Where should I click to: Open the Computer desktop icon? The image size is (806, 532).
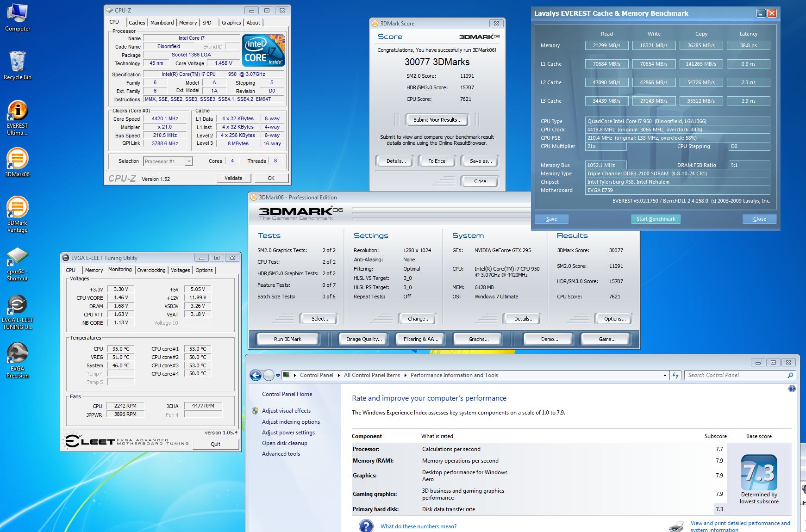tap(18, 18)
